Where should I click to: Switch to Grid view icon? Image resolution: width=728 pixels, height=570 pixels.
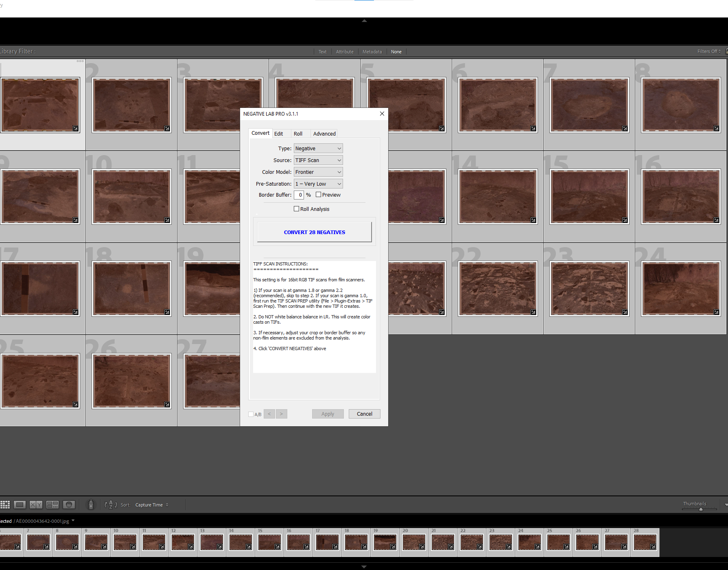point(5,505)
